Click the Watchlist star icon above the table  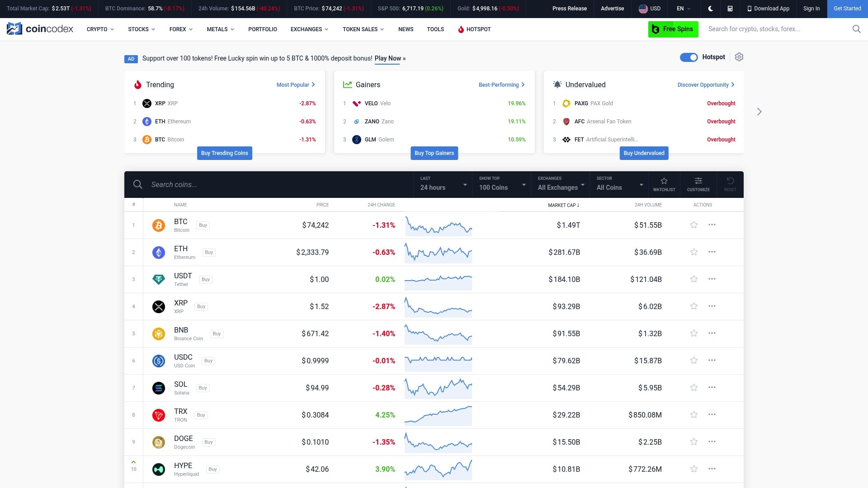coord(664,184)
